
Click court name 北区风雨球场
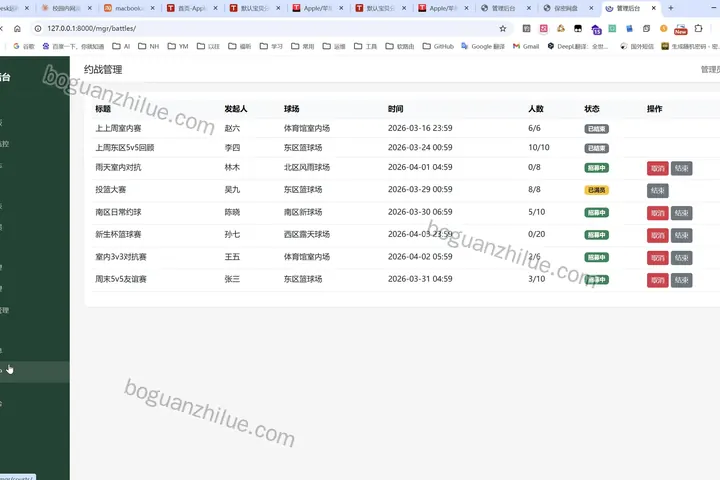click(x=307, y=168)
